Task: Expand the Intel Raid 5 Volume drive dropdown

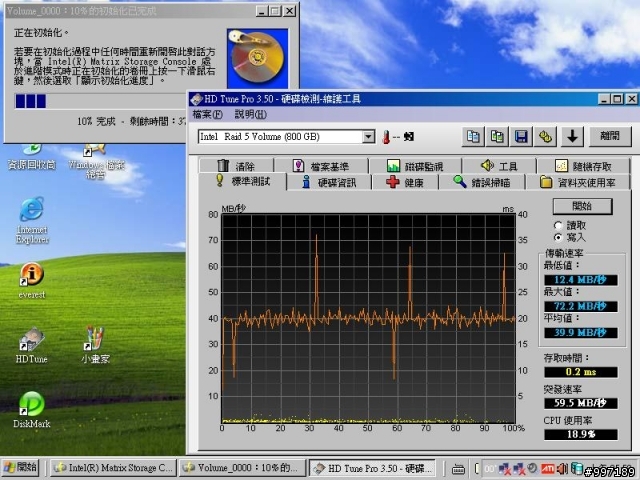Action: click(x=368, y=137)
